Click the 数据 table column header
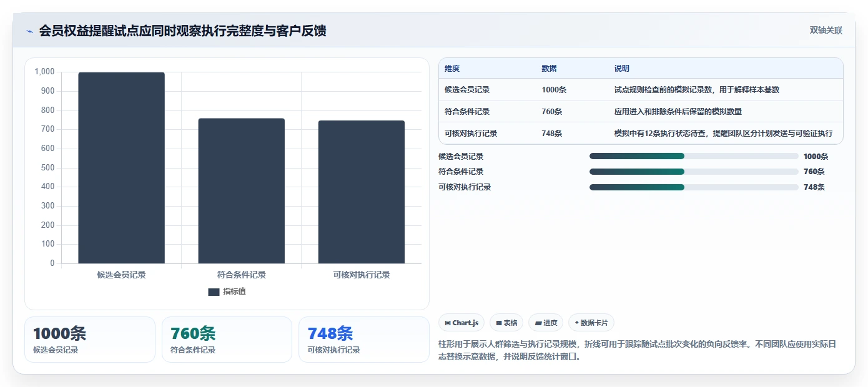 click(550, 69)
